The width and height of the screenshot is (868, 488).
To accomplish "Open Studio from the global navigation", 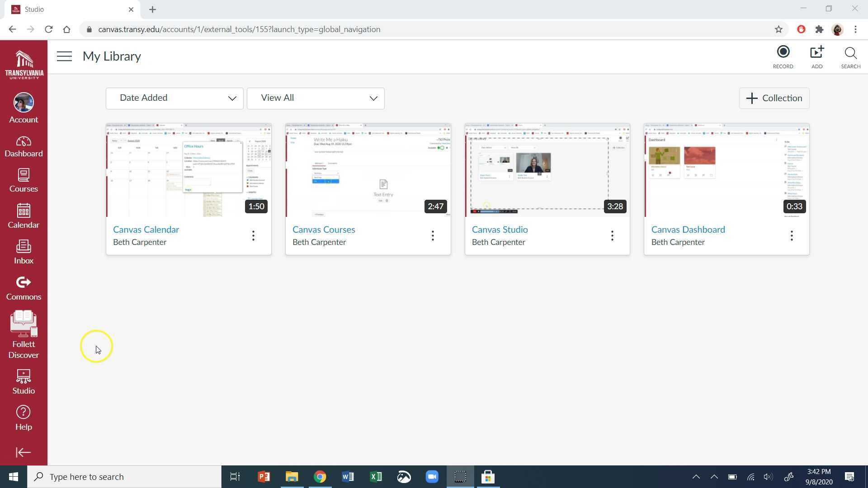I will click(24, 382).
